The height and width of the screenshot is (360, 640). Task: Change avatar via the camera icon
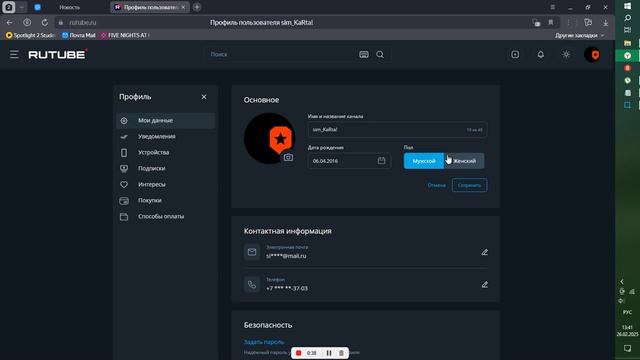[288, 158]
